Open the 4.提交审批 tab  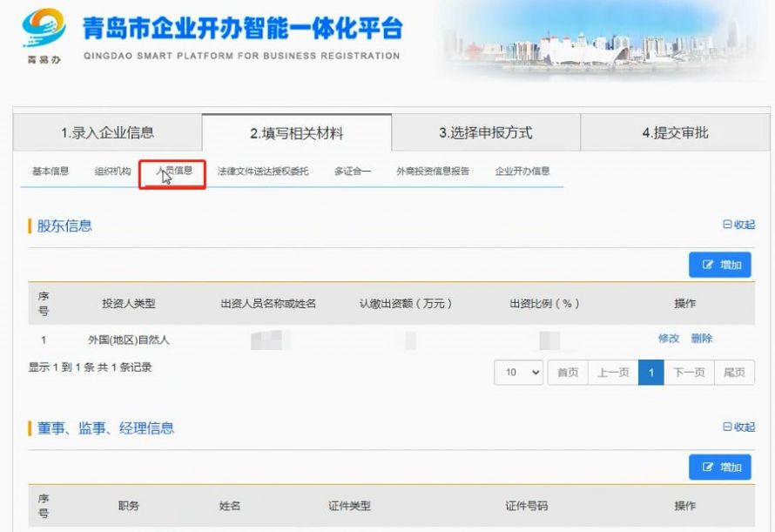(x=677, y=132)
